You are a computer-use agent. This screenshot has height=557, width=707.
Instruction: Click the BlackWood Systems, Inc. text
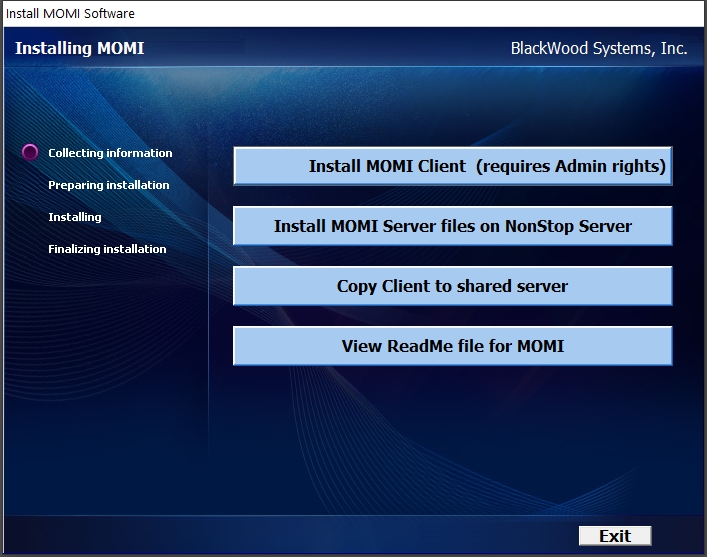[599, 48]
